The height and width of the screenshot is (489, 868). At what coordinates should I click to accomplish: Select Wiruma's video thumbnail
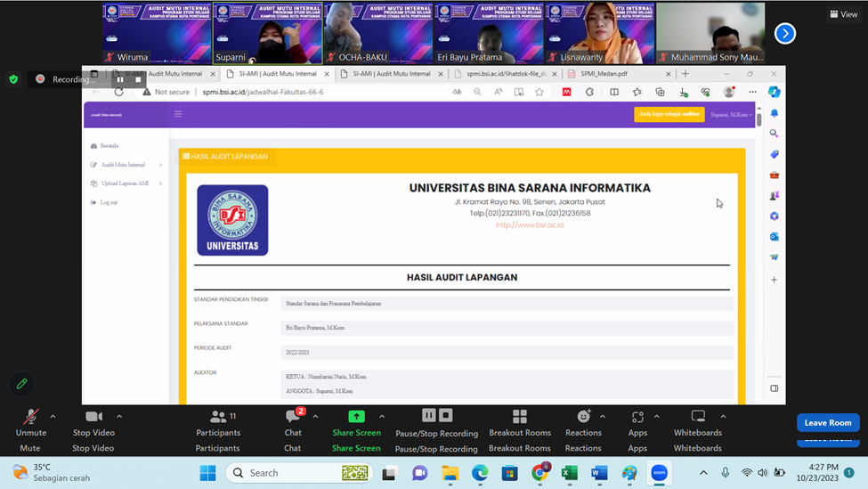click(158, 33)
